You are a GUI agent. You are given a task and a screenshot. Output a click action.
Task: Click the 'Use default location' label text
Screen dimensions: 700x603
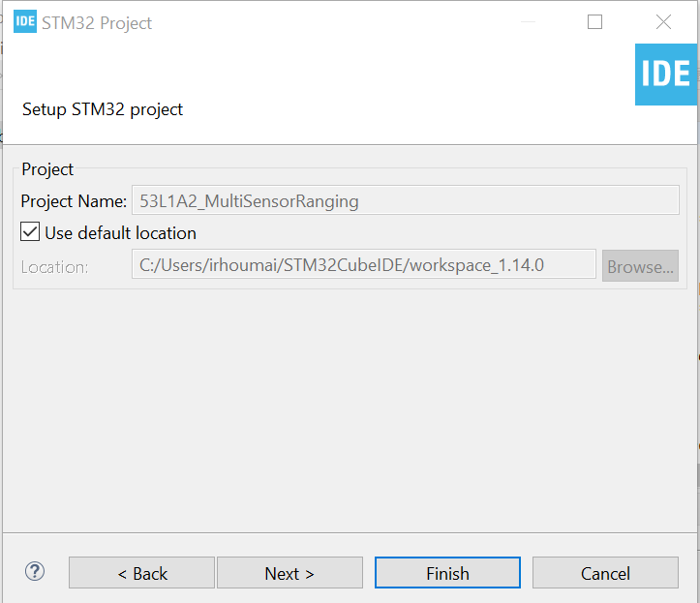pos(120,233)
